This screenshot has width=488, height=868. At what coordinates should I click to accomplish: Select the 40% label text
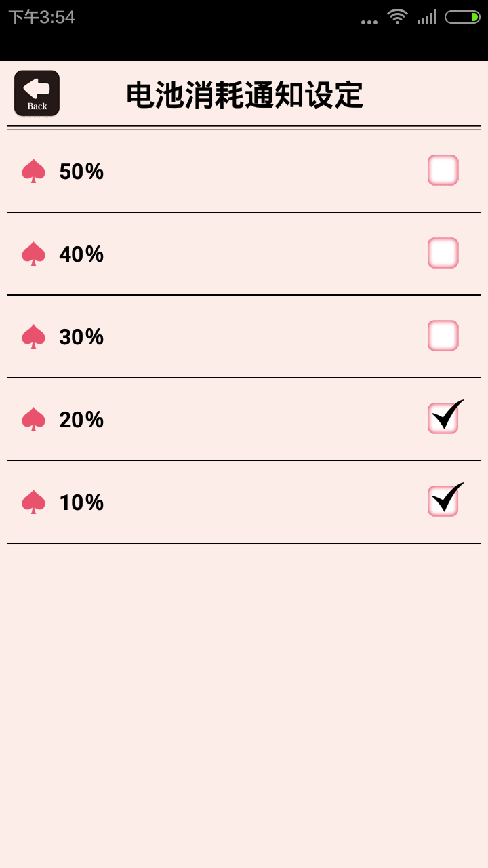(81, 254)
